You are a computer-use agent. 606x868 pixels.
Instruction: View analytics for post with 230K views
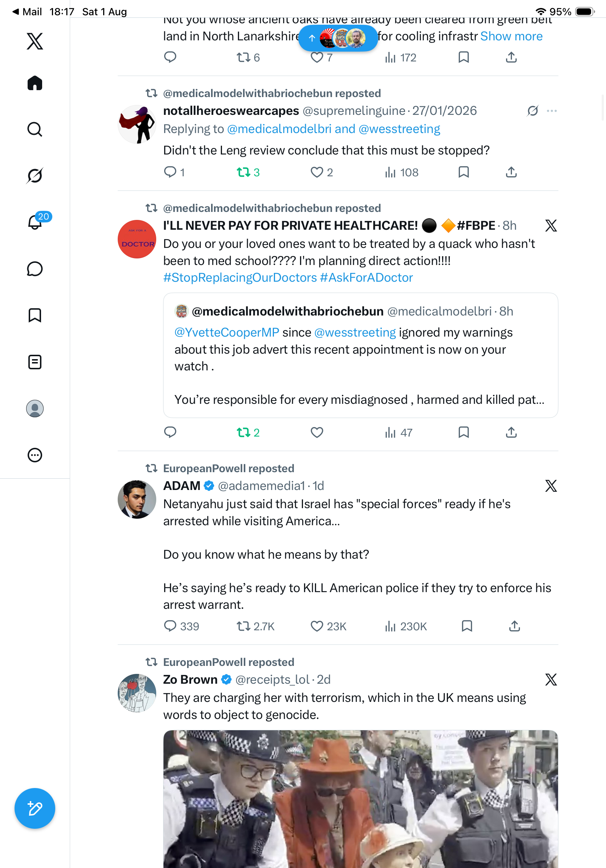tap(405, 626)
